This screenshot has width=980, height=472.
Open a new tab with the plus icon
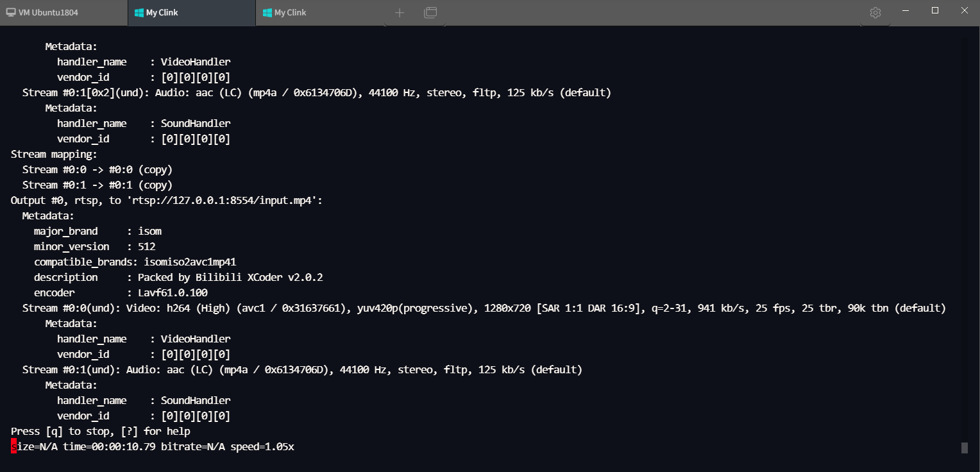(x=400, y=12)
